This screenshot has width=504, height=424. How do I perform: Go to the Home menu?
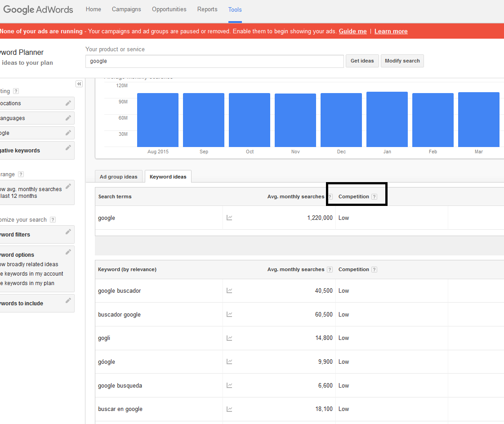coord(93,9)
